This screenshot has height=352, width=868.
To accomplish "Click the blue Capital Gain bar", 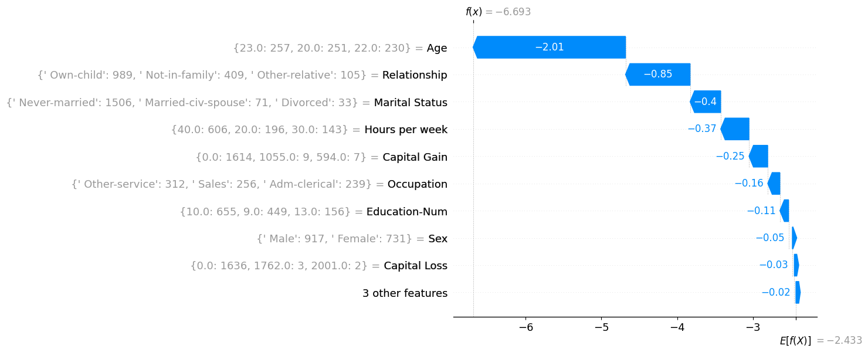I will (759, 157).
